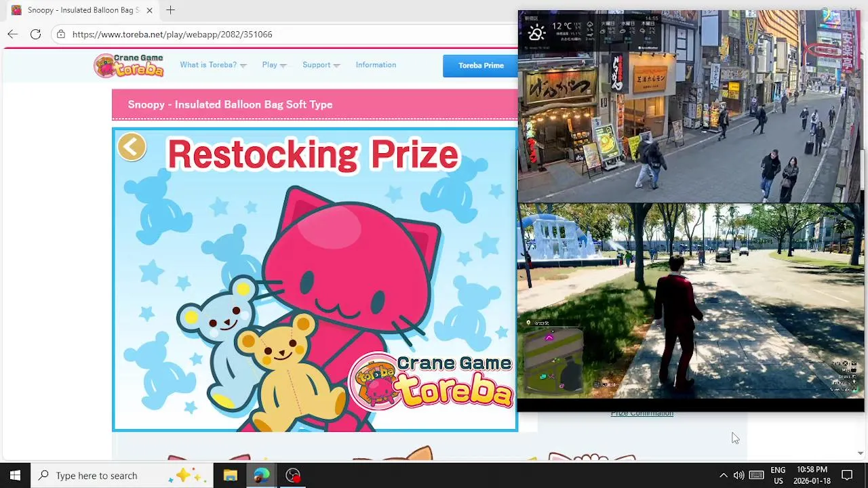Open the notification center icon
This screenshot has width=868, height=488.
click(x=847, y=476)
